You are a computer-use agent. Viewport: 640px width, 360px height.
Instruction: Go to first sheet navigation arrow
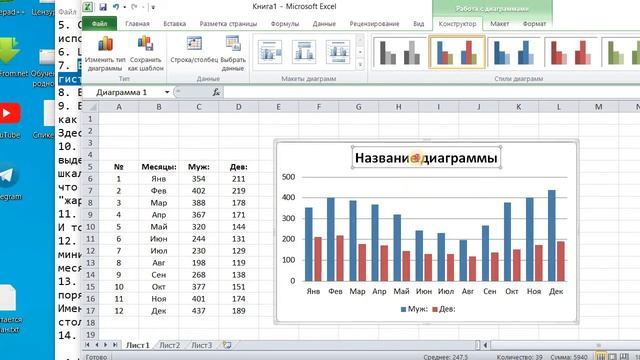pyautogui.click(x=87, y=345)
